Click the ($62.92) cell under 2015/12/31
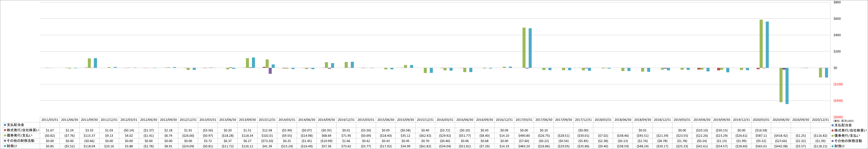Viewport: 868px width, 149px height. coord(425,136)
